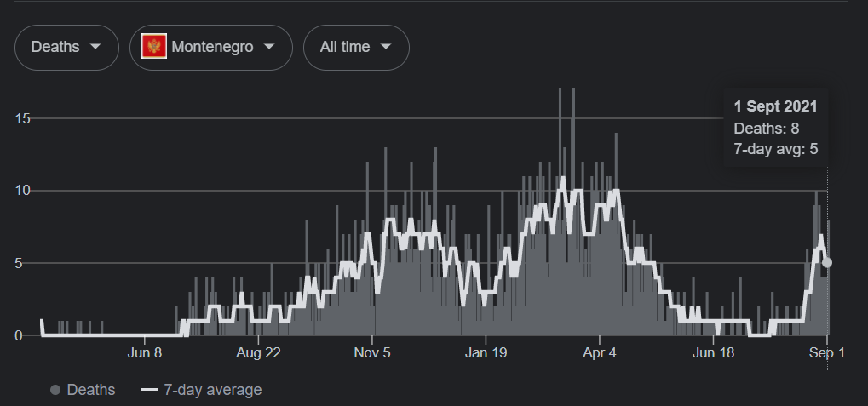
Task: Click the Apr 4 x-axis label
Action: tap(601, 352)
